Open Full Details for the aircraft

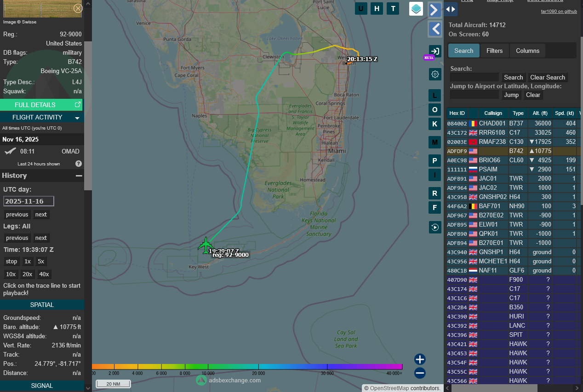point(41,105)
